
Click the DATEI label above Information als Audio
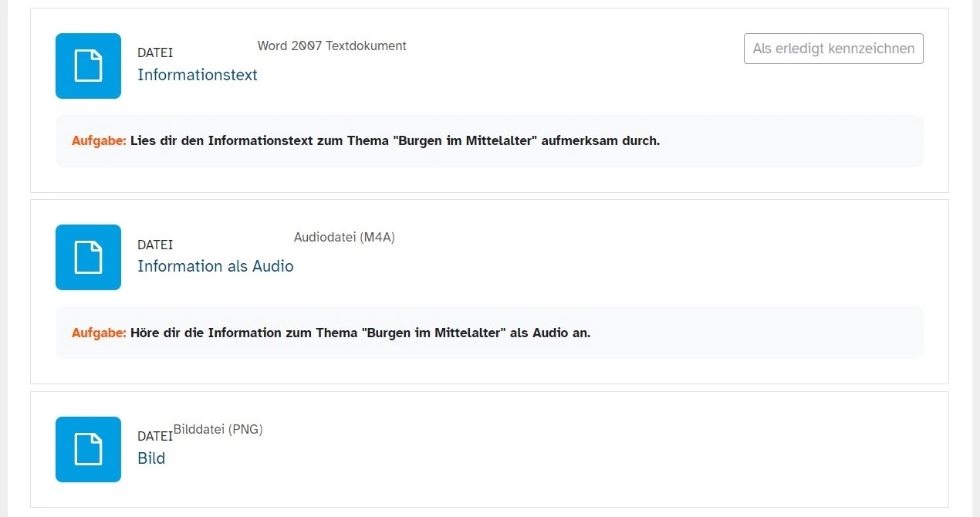pyautogui.click(x=155, y=245)
